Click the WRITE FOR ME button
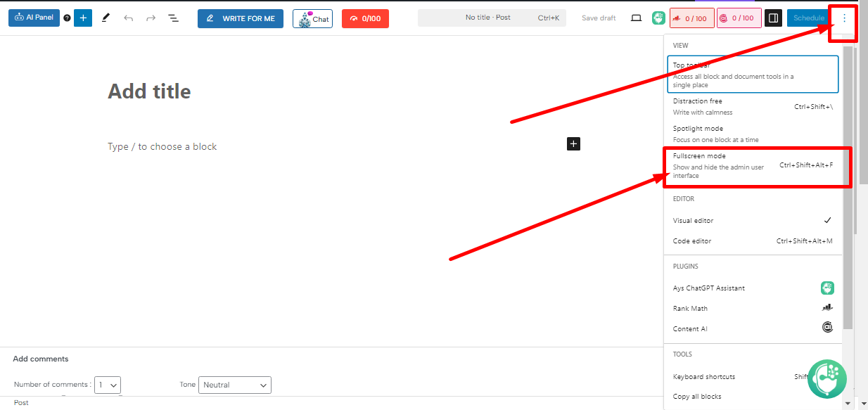The width and height of the screenshot is (868, 410). 241,18
